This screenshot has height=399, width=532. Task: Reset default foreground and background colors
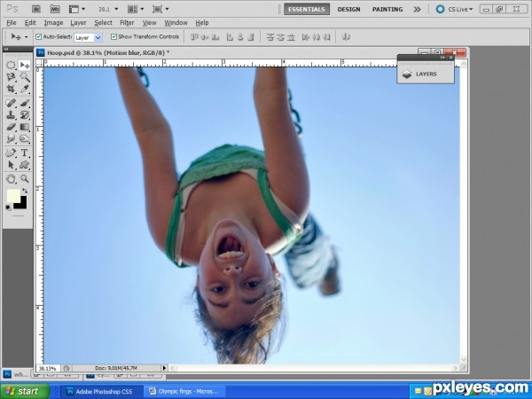click(8, 207)
